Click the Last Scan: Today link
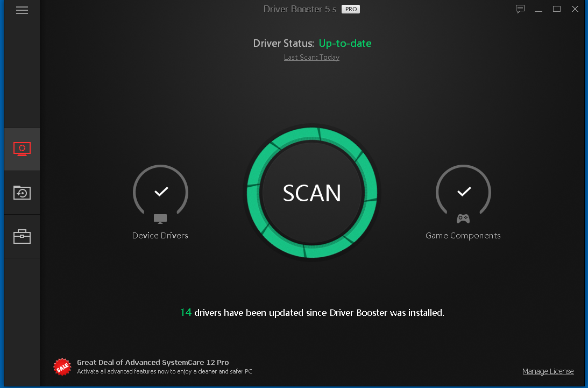The height and width of the screenshot is (388, 588). [311, 58]
